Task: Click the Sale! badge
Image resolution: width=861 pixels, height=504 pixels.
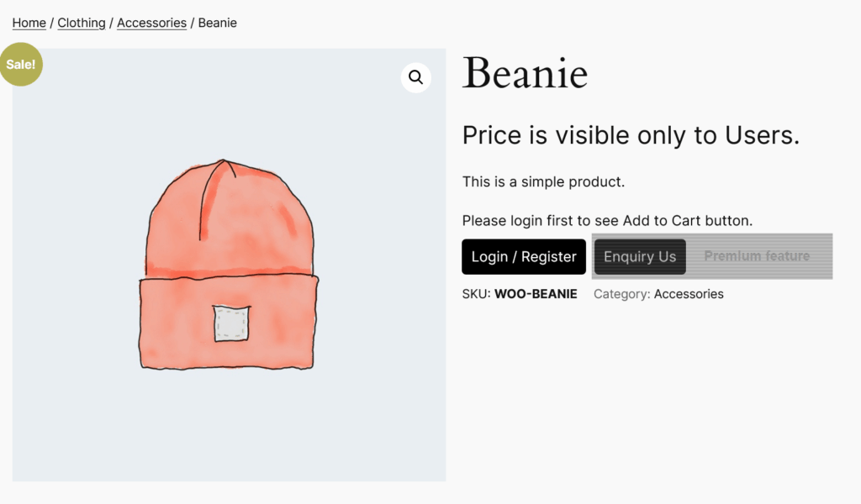Action: point(21,64)
